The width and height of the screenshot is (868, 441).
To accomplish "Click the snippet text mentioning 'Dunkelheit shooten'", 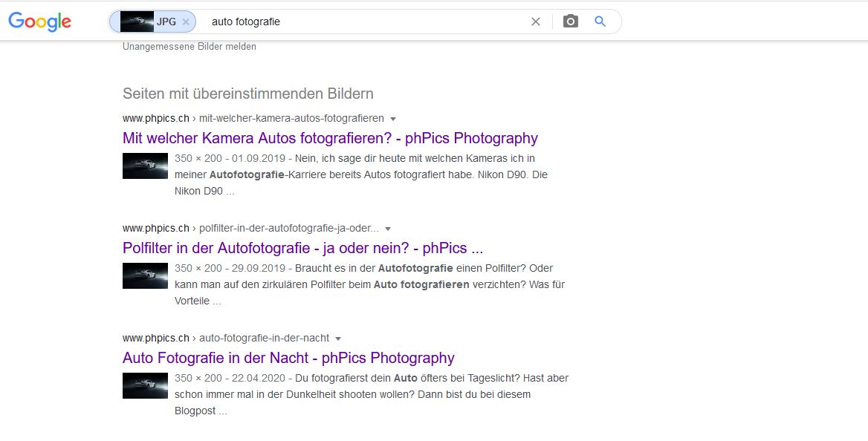I will click(372, 394).
